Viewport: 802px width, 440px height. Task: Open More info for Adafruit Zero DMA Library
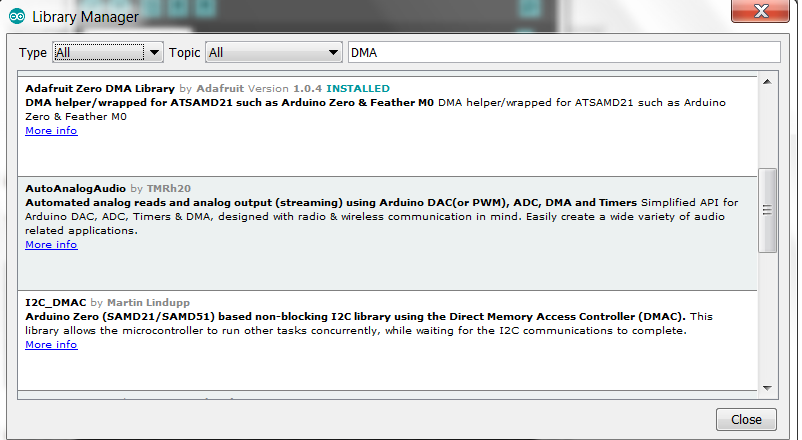point(51,131)
